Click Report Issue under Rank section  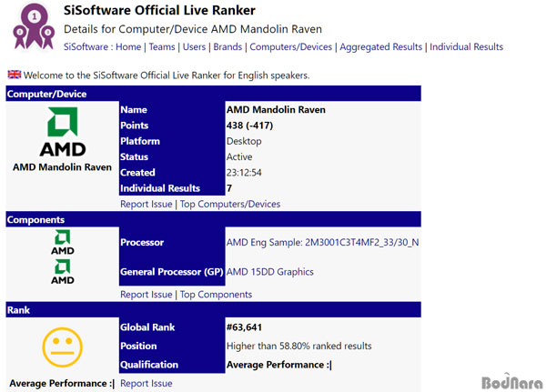tap(147, 383)
